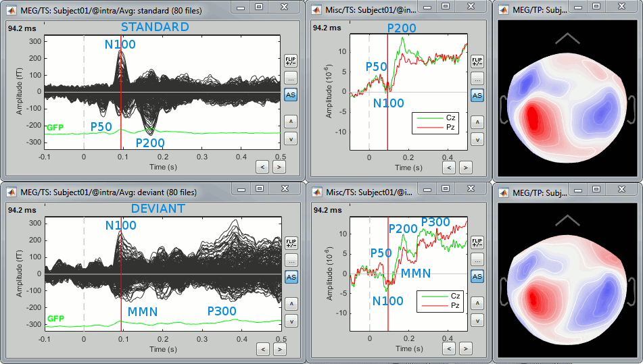Click red hotspot on top topography map

(533, 119)
